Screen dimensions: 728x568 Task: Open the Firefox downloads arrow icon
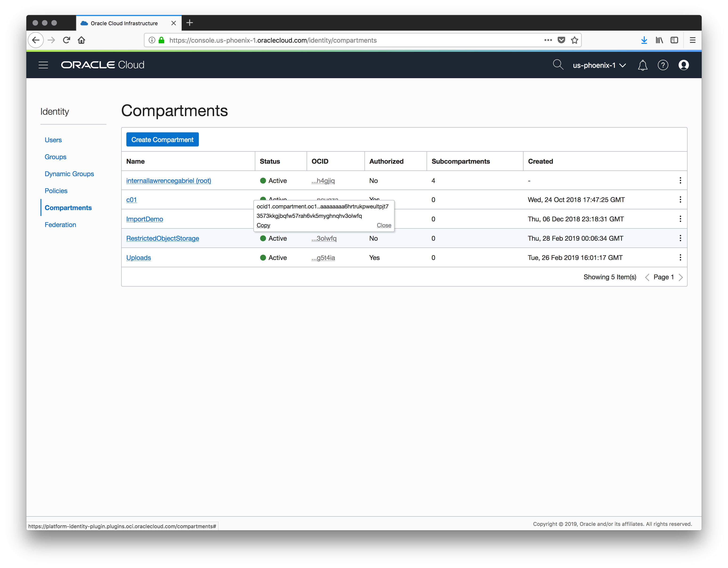pos(644,40)
